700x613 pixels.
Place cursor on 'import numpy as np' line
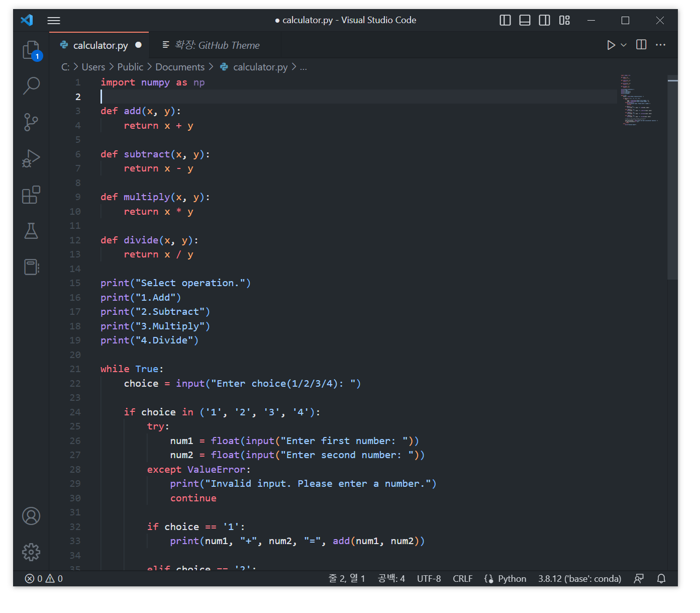pos(153,82)
